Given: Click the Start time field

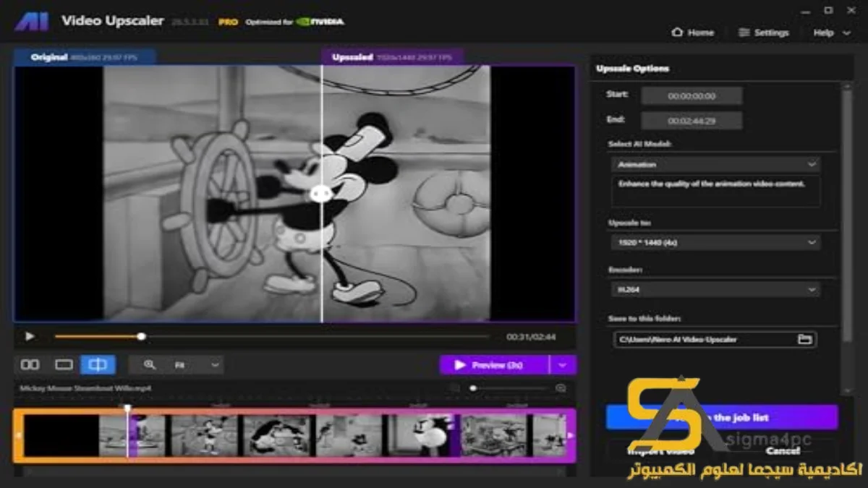Looking at the screenshot, I should 692,95.
